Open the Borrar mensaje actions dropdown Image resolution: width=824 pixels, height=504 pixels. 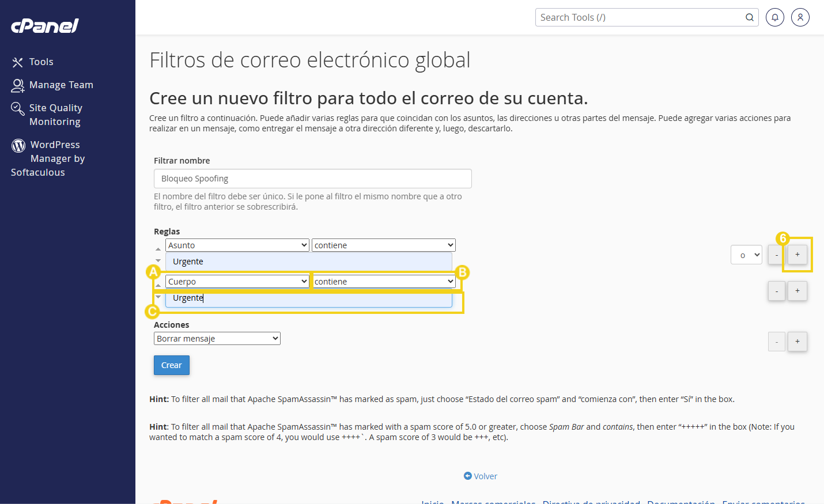point(217,338)
